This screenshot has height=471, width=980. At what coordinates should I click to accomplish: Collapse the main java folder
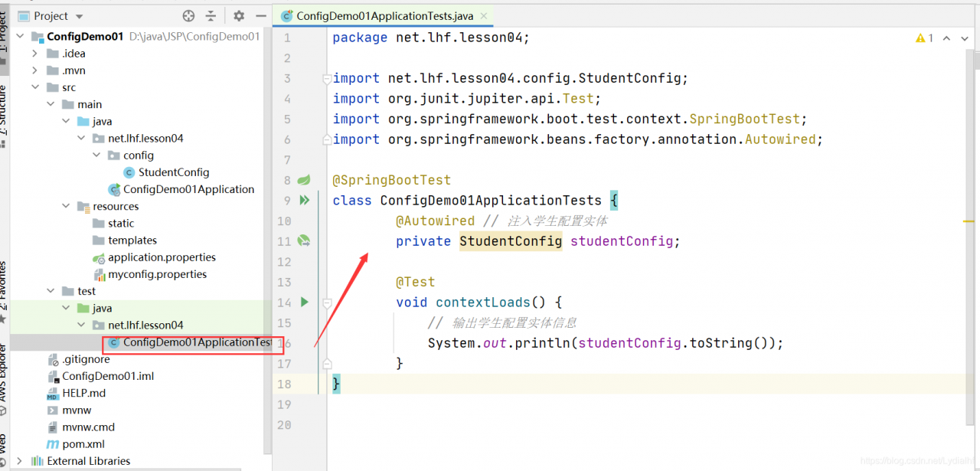[65, 121]
